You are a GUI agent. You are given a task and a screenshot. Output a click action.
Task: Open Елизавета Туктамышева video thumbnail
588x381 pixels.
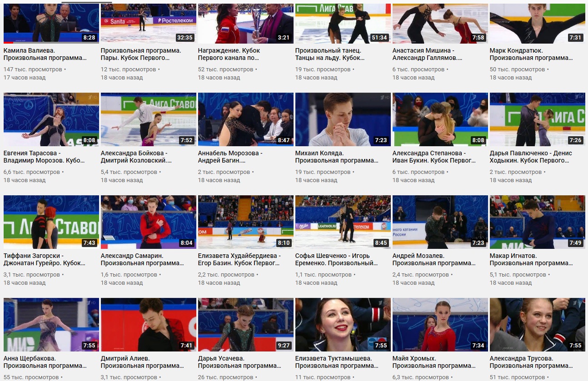343,325
